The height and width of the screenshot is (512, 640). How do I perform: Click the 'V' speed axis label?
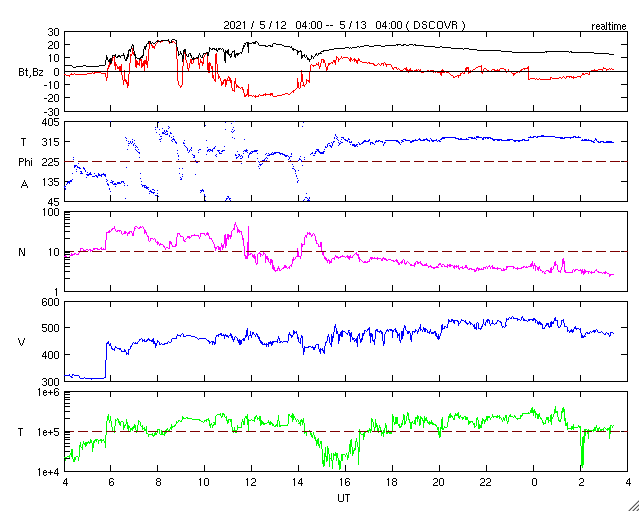22,342
